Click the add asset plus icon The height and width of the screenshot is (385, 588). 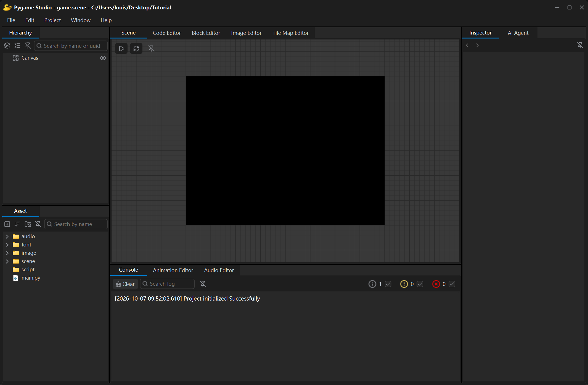pyautogui.click(x=7, y=224)
